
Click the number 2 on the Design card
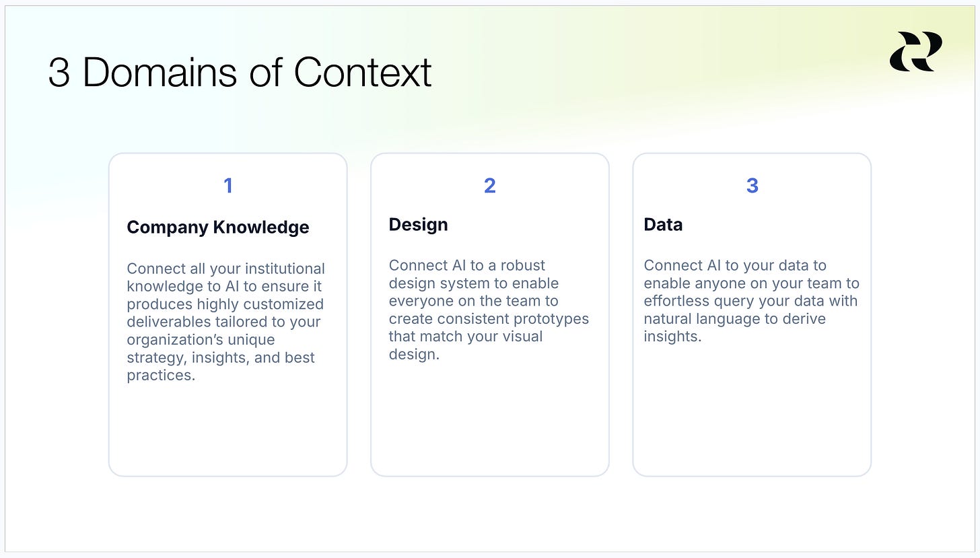coord(490,186)
